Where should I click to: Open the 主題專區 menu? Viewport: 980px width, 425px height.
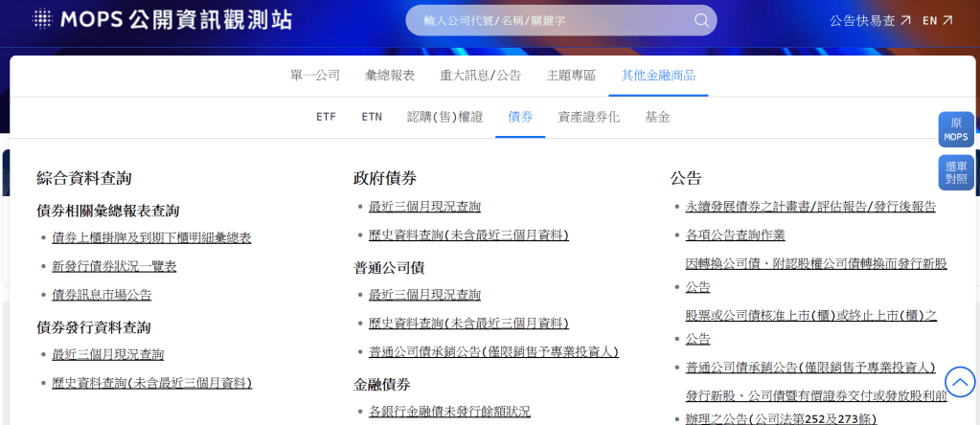tap(571, 75)
